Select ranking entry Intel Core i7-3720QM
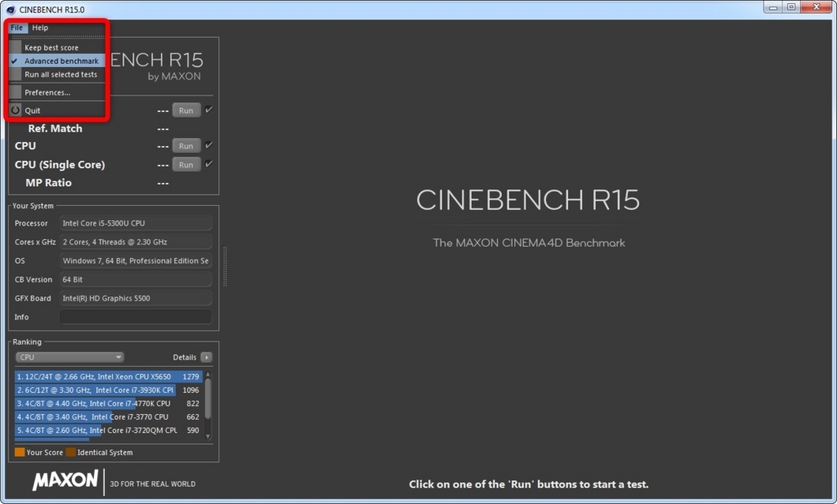Viewport: 837px width, 504px height. coord(109,430)
